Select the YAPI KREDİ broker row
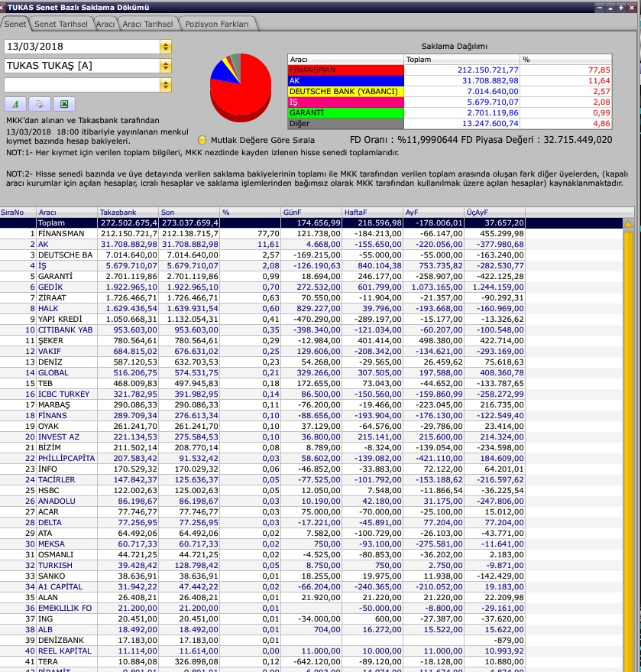 (311, 320)
